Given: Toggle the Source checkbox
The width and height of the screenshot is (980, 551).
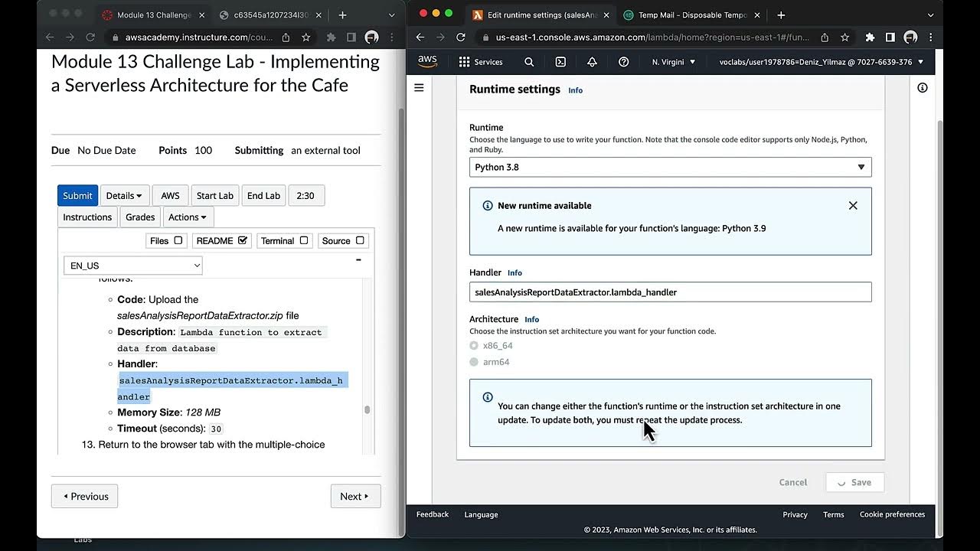Looking at the screenshot, I should tap(361, 240).
